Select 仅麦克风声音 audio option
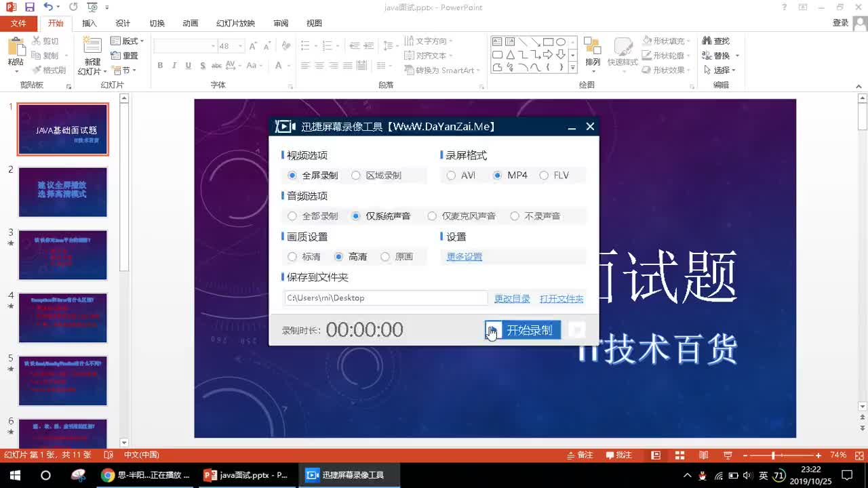 462,216
